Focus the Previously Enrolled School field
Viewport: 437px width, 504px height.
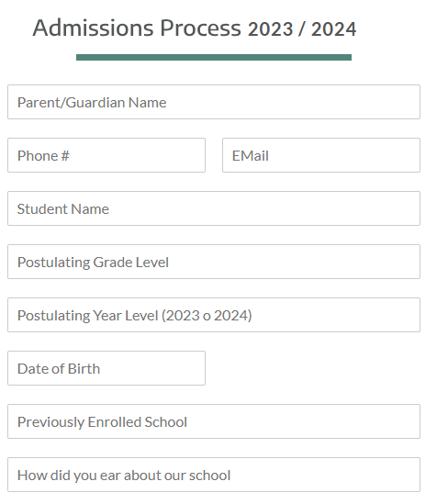214,421
